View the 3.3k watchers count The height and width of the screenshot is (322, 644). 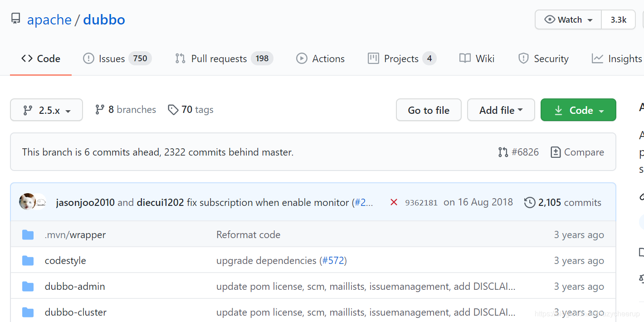[618, 20]
